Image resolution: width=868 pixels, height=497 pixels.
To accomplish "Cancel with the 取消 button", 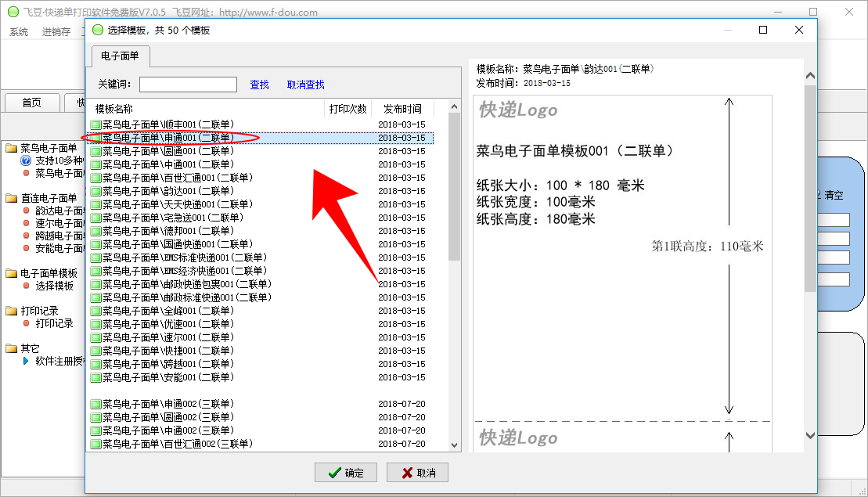I will point(417,473).
